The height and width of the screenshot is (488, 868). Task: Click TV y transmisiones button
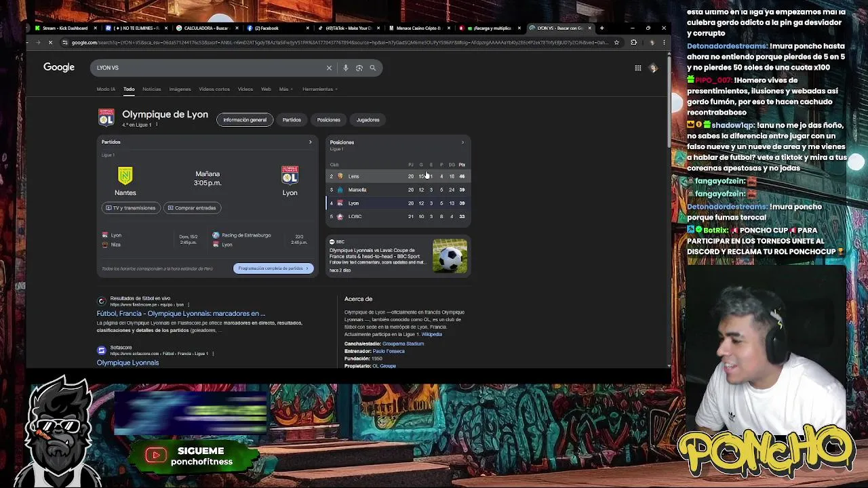pos(132,208)
